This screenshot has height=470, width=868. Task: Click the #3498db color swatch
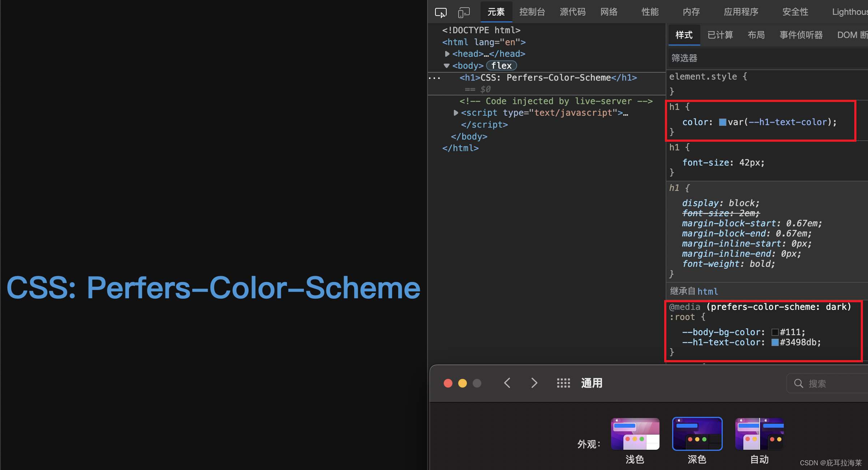click(x=775, y=342)
